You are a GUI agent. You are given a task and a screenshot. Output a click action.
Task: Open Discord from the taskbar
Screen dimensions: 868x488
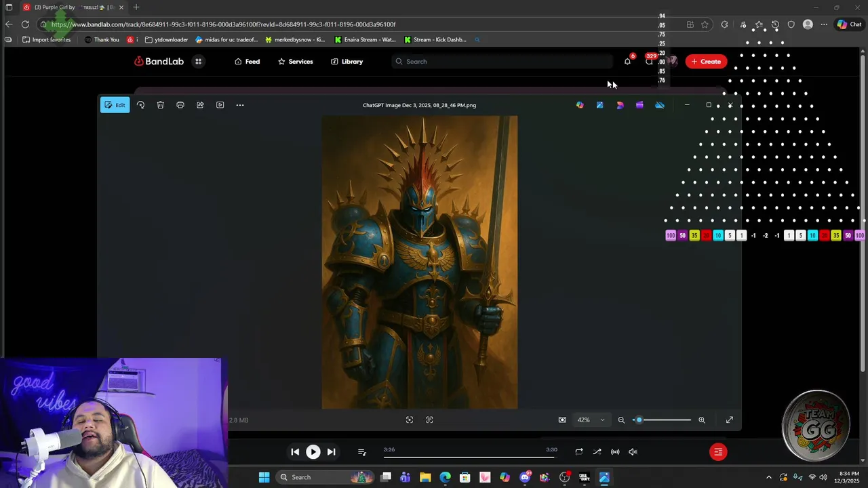click(525, 477)
